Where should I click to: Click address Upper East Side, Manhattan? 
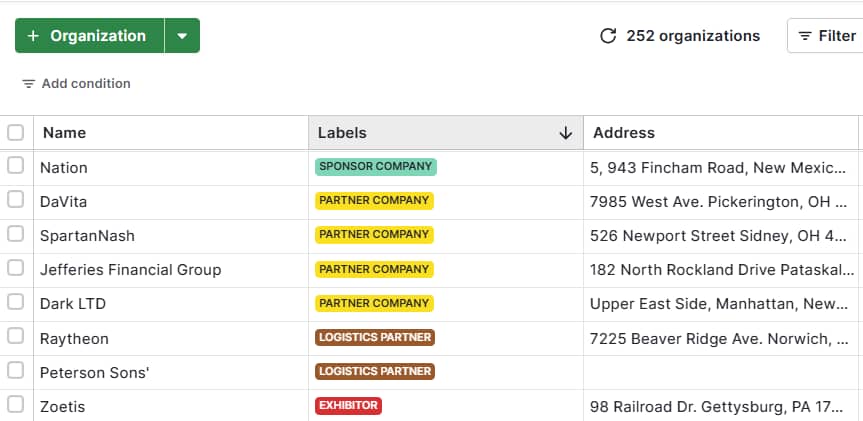point(719,304)
